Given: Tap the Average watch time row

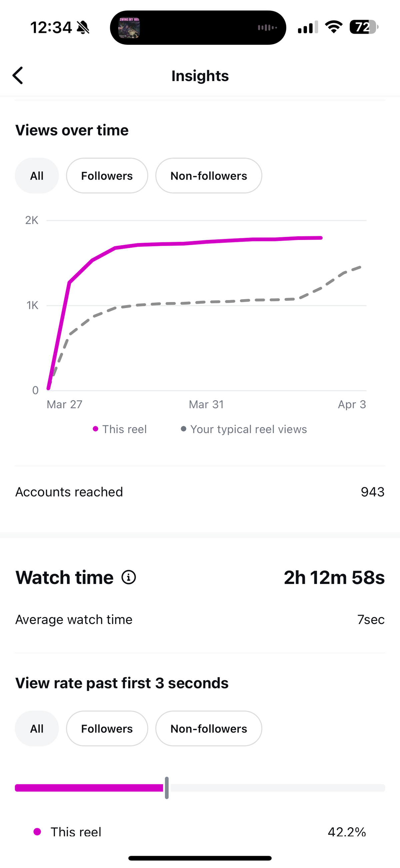Looking at the screenshot, I should coord(200,619).
